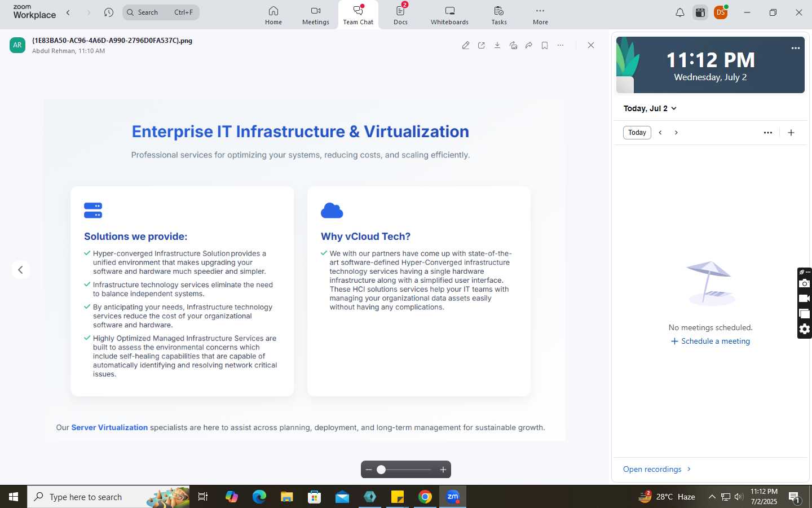Open Task View on the taskbar
This screenshot has width=812, height=508.
click(203, 497)
